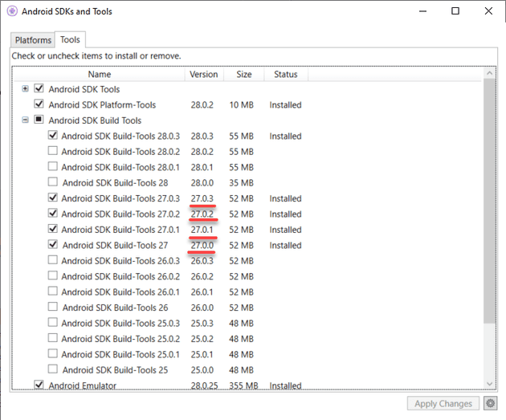
Task: Minimize the Android SDKs and Tools window
Action: pyautogui.click(x=422, y=11)
